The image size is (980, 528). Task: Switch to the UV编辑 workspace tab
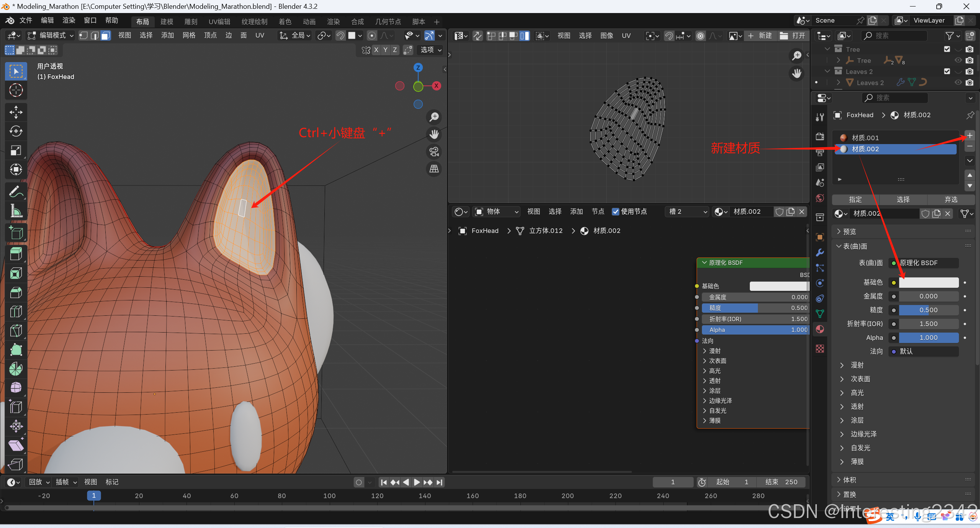(x=219, y=22)
